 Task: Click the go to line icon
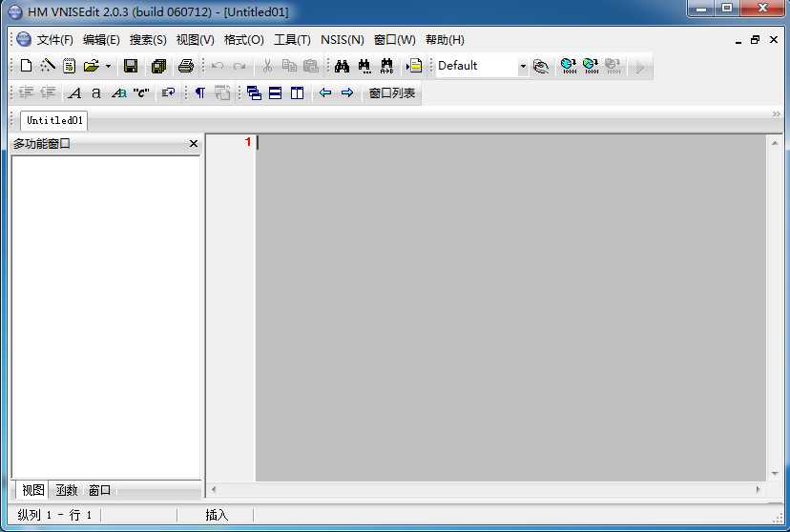click(x=414, y=66)
